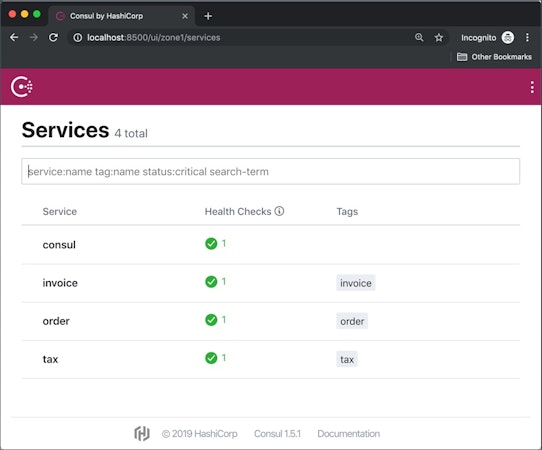
Task: Click the Consul logo in header
Action: coord(21,87)
